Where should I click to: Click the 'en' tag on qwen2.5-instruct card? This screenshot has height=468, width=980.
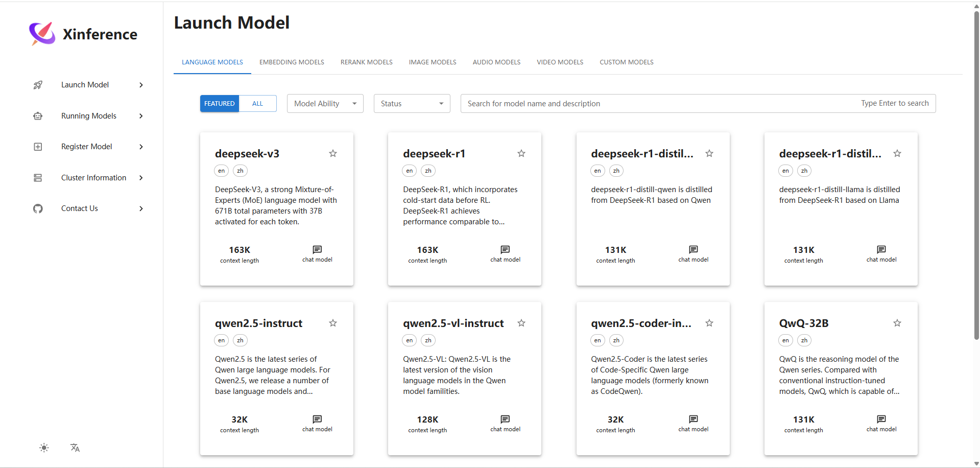click(221, 340)
